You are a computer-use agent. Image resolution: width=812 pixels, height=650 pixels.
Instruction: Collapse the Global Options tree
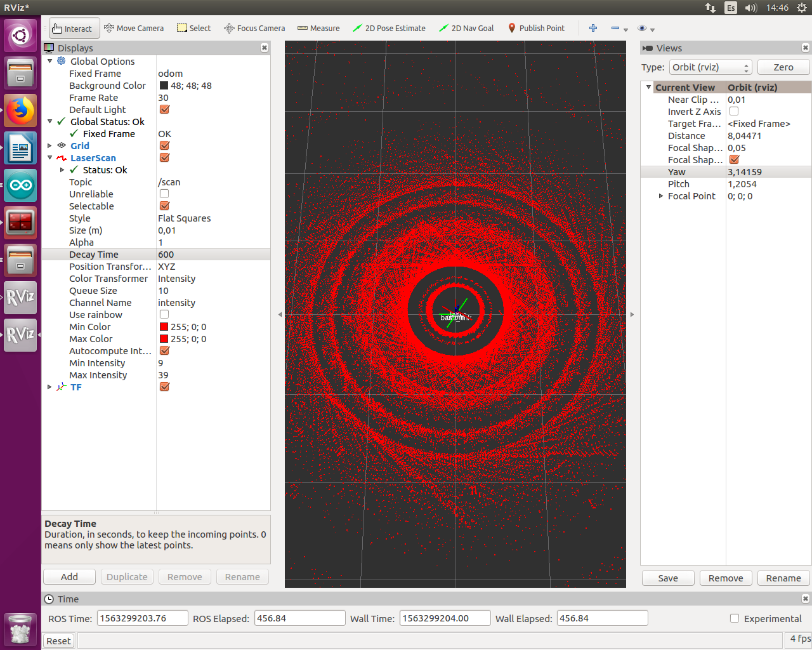click(x=50, y=61)
